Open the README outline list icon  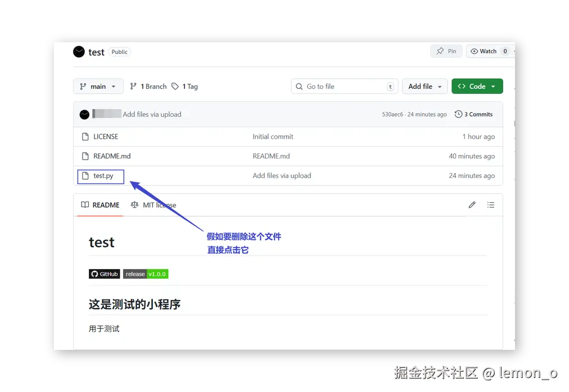pos(490,204)
